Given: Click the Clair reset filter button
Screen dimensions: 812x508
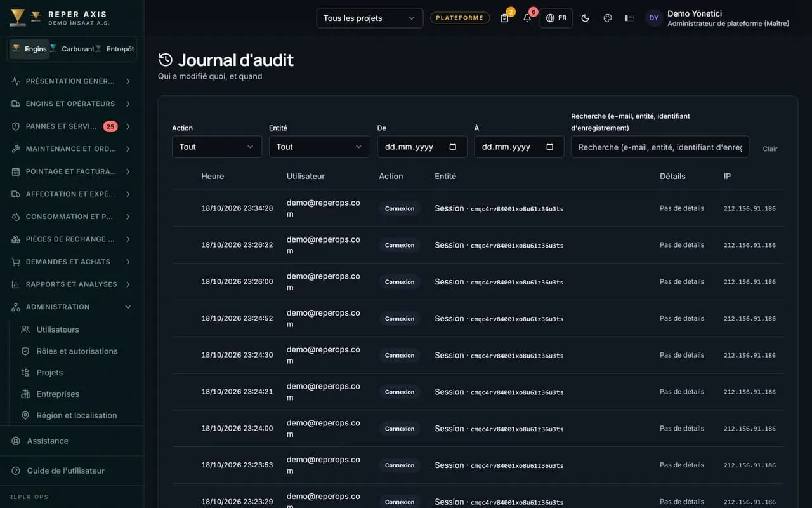Looking at the screenshot, I should click(x=770, y=149).
